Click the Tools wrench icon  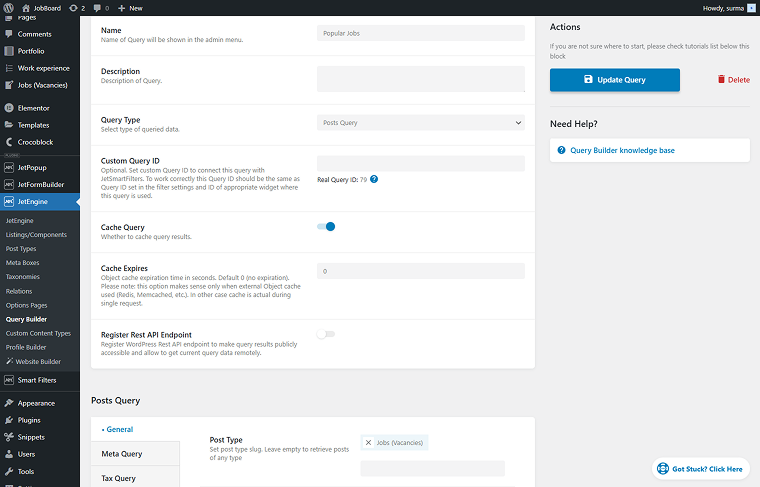(9, 471)
